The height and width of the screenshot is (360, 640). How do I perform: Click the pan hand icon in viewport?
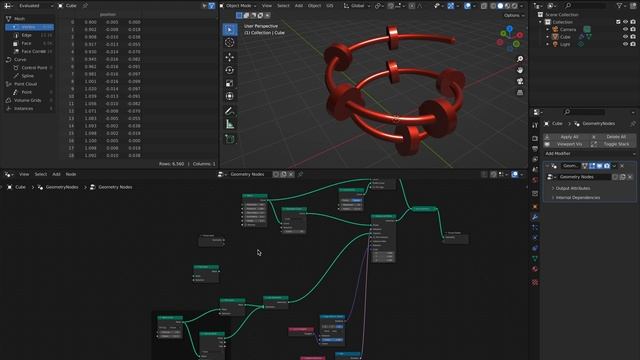click(520, 70)
